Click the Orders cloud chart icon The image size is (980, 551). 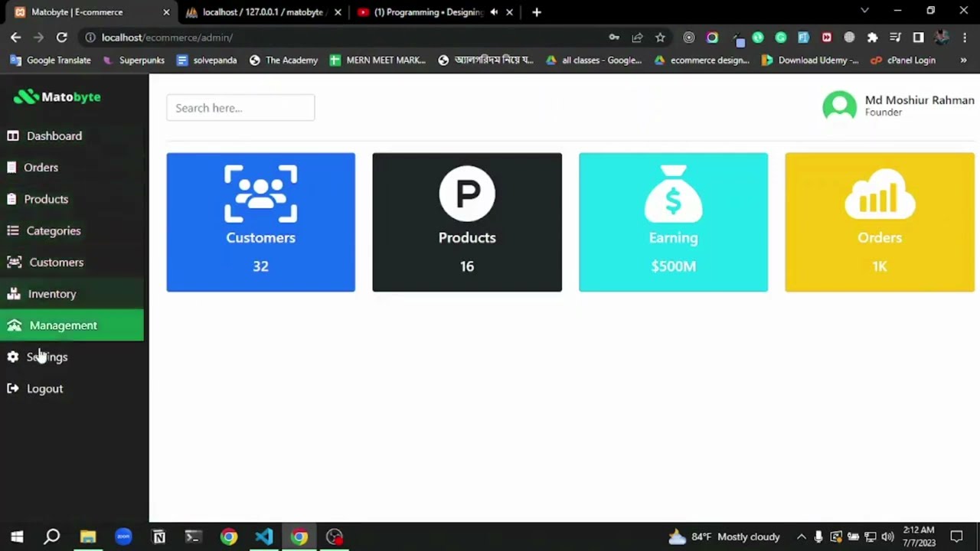tap(880, 194)
